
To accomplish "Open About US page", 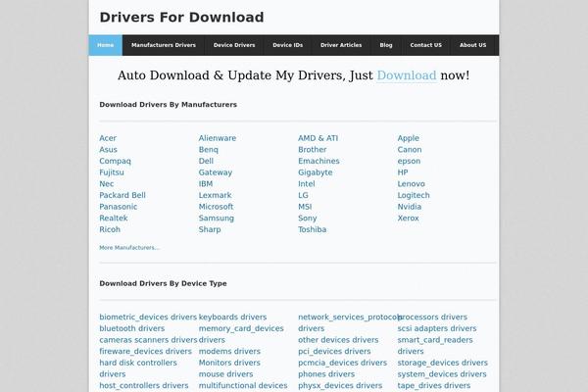I will [473, 45].
